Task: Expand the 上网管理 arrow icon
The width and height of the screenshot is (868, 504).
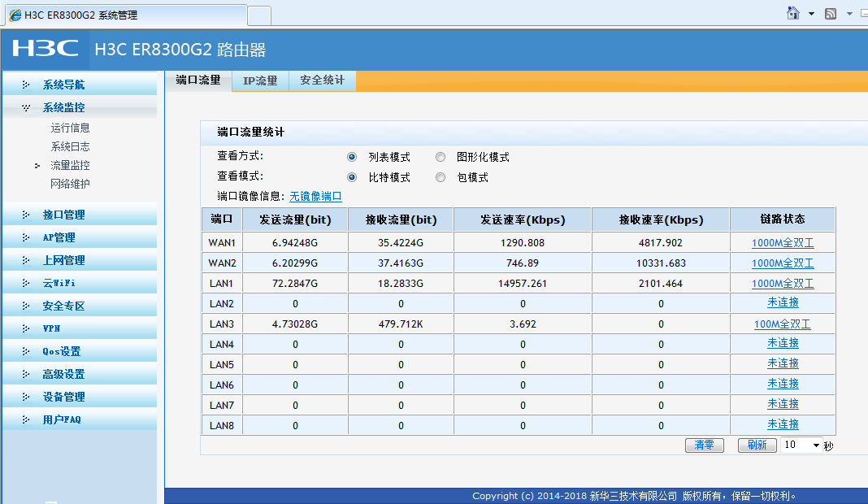Action: [25, 260]
